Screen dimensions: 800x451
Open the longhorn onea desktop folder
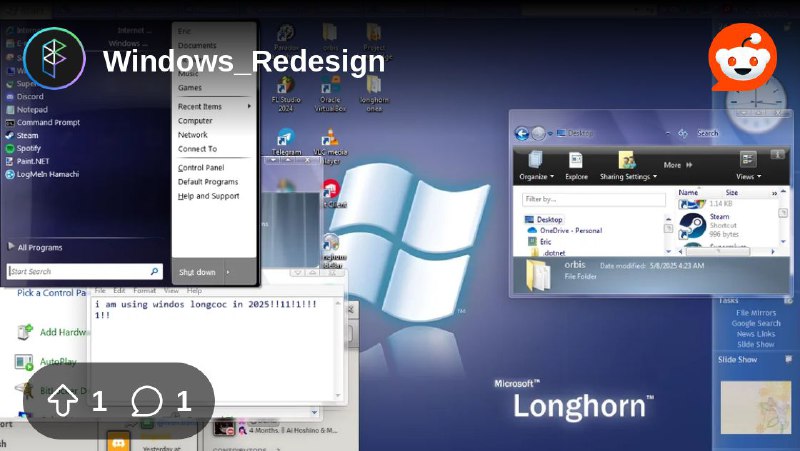pos(374,94)
